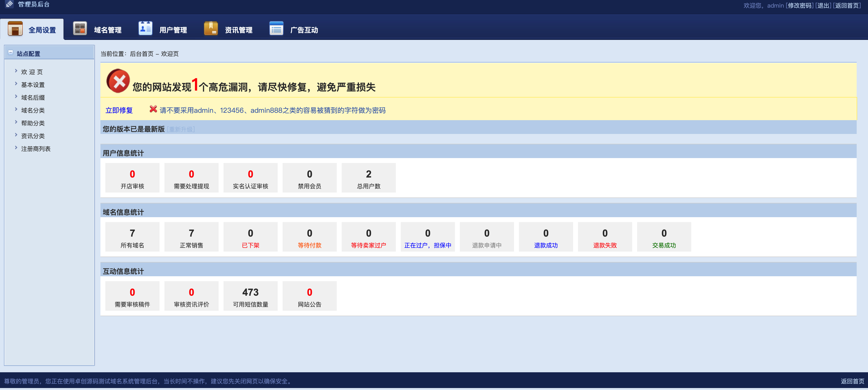Click the 总用户数 stat card

(369, 178)
